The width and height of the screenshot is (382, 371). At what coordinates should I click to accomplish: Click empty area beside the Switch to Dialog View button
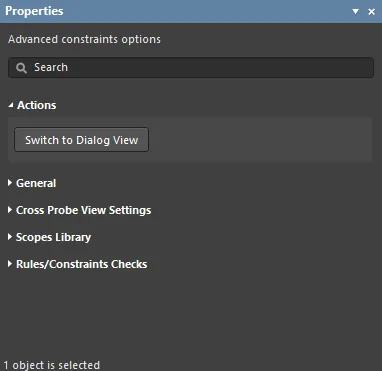pos(260,140)
